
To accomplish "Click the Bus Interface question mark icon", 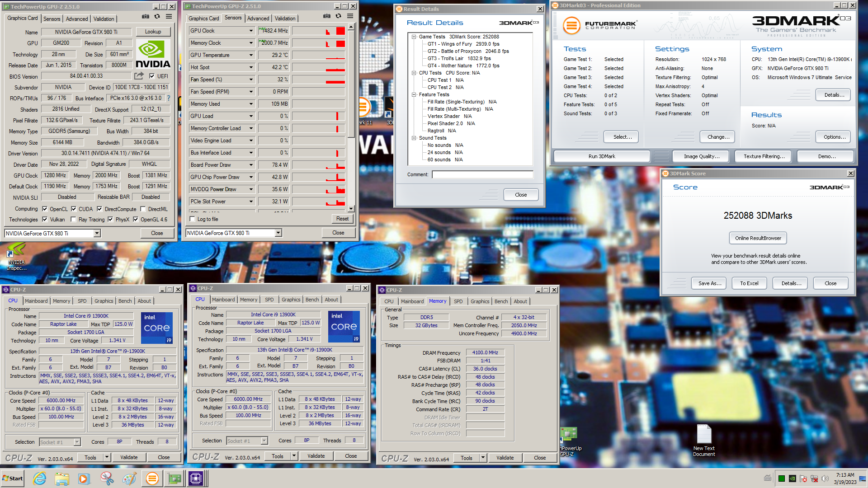I will point(169,98).
